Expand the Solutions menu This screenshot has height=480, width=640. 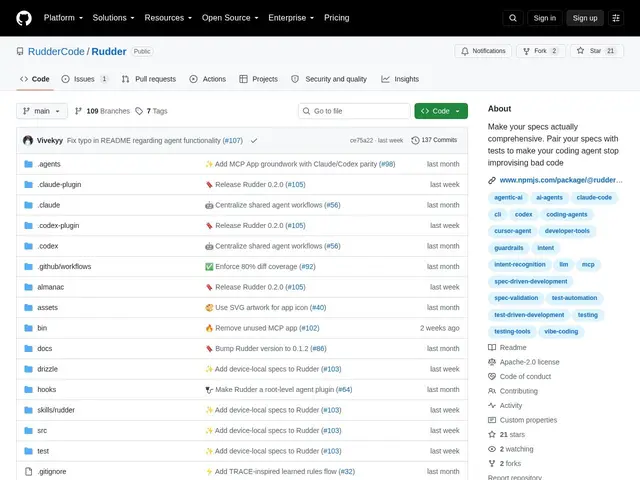click(x=113, y=18)
